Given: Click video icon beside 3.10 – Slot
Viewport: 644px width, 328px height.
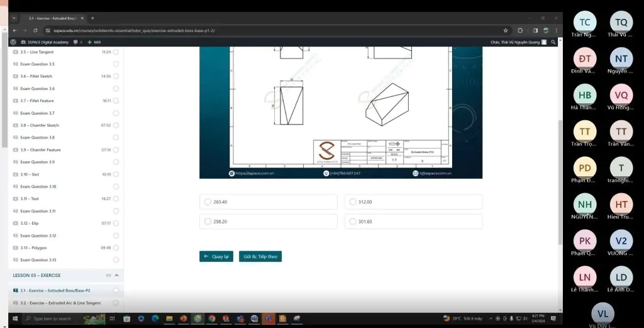Looking at the screenshot, I should (x=16, y=174).
